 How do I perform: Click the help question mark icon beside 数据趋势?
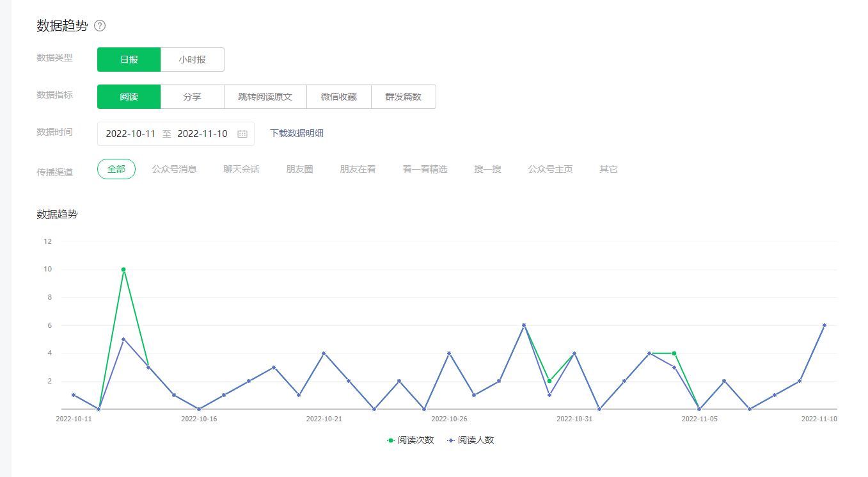coord(100,26)
